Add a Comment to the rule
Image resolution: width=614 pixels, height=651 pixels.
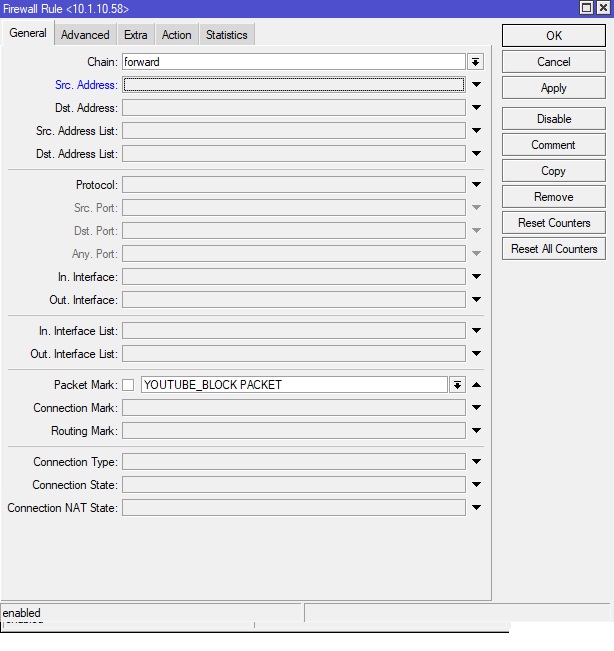554,145
